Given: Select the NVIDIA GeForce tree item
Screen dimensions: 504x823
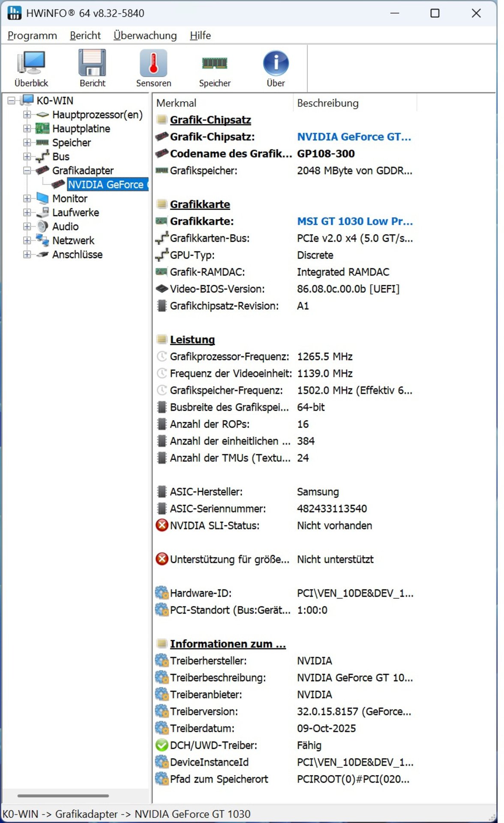Looking at the screenshot, I should tap(108, 184).
